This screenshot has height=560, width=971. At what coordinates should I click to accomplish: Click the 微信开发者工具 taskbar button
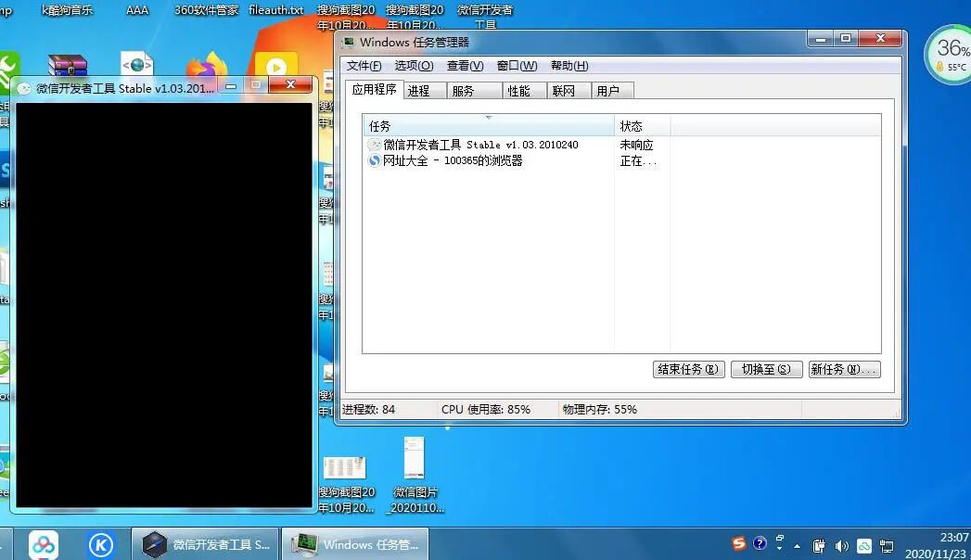tap(205, 544)
